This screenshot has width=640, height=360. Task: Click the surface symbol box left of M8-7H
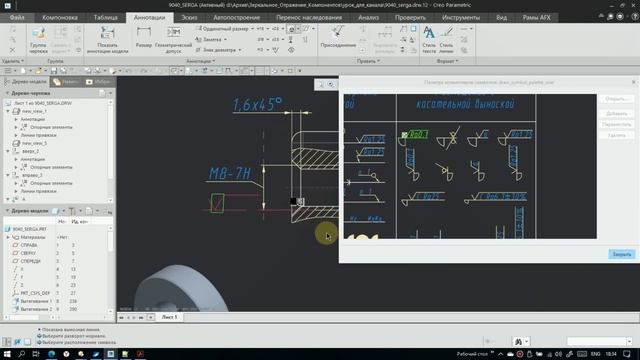[217, 203]
